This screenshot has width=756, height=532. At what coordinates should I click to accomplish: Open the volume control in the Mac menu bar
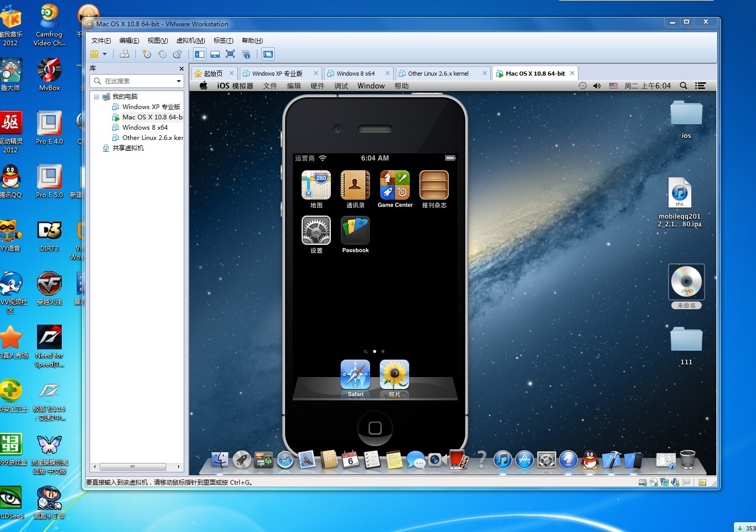pyautogui.click(x=597, y=86)
